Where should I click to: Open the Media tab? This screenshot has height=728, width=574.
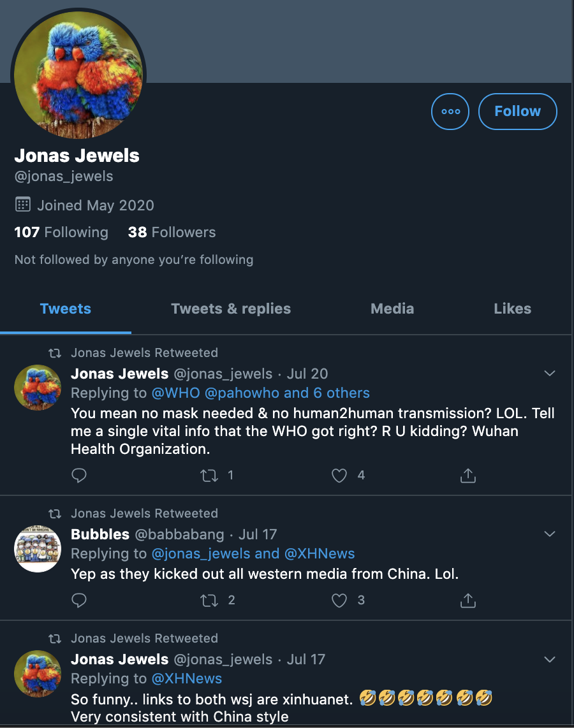click(x=392, y=309)
